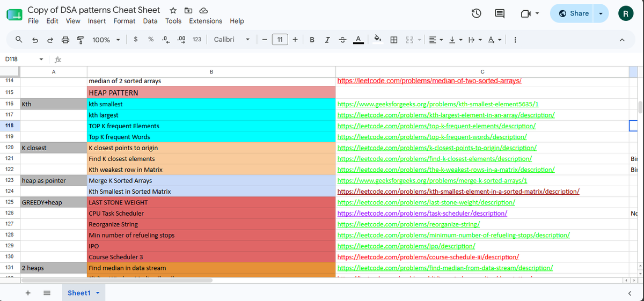Click the Undo arrow icon
Screen dimensions: 644x301
pos(35,40)
